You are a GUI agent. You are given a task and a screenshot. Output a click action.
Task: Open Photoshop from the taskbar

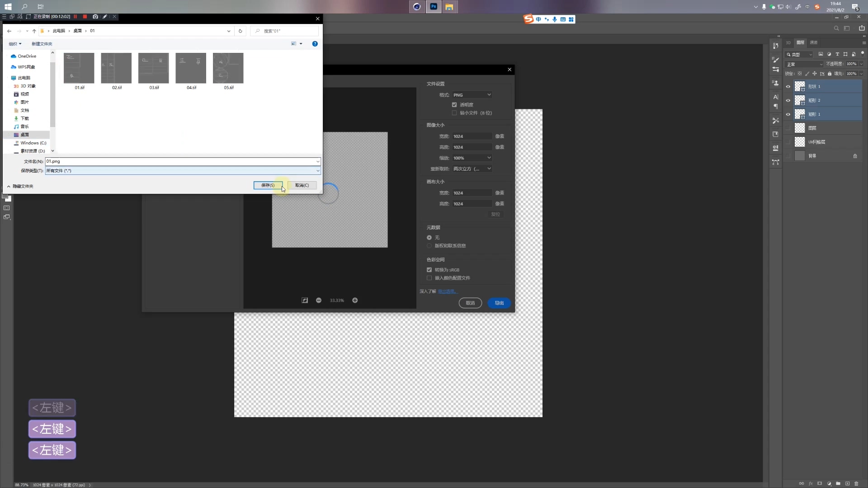pos(433,7)
